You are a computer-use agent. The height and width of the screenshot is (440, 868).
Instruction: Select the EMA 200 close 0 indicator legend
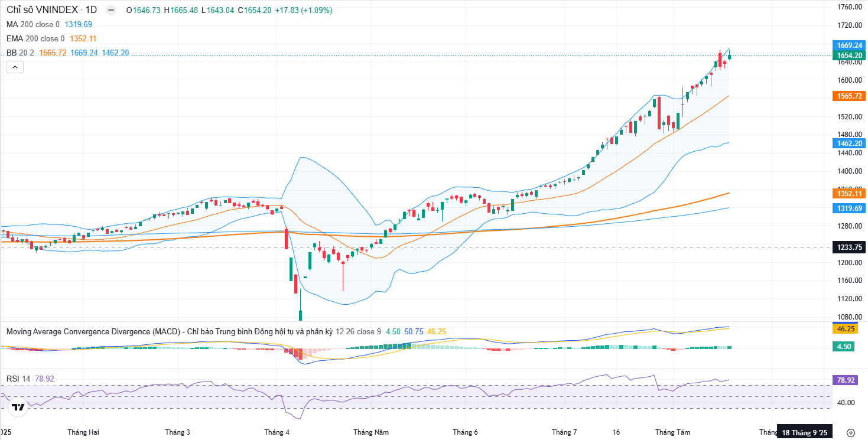[x=35, y=38]
